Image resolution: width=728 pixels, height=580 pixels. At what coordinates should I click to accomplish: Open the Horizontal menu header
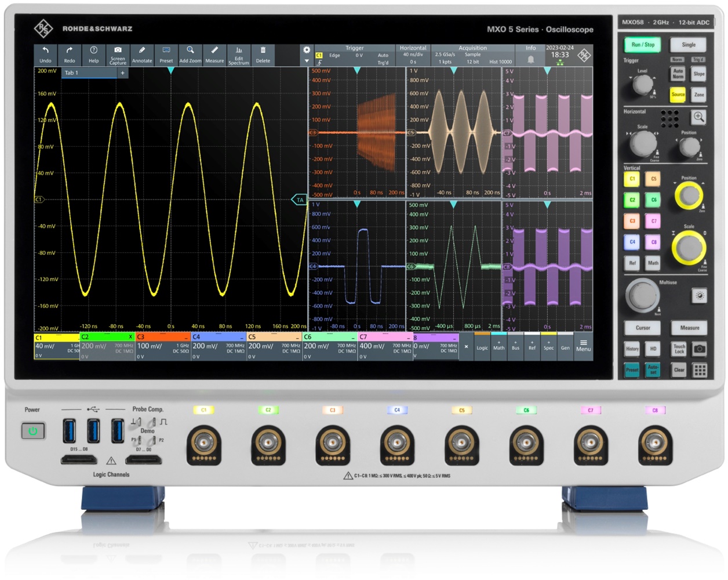click(413, 48)
